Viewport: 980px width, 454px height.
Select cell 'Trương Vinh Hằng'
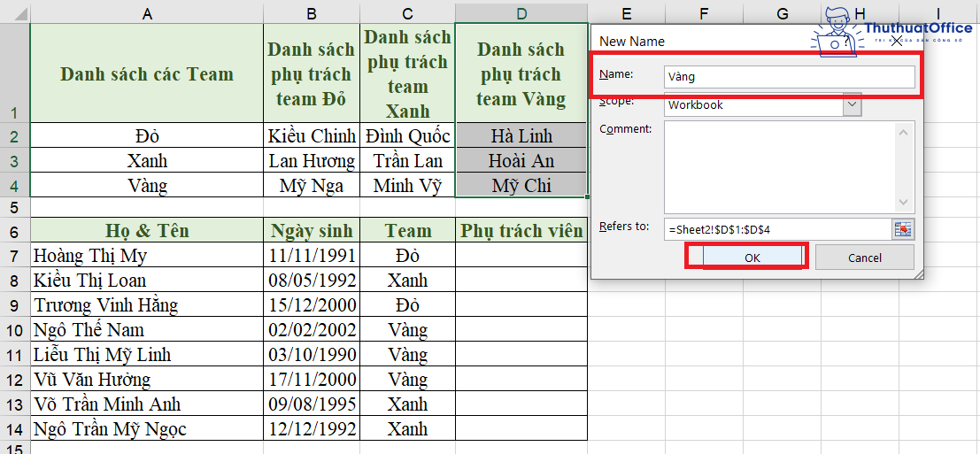click(x=147, y=304)
